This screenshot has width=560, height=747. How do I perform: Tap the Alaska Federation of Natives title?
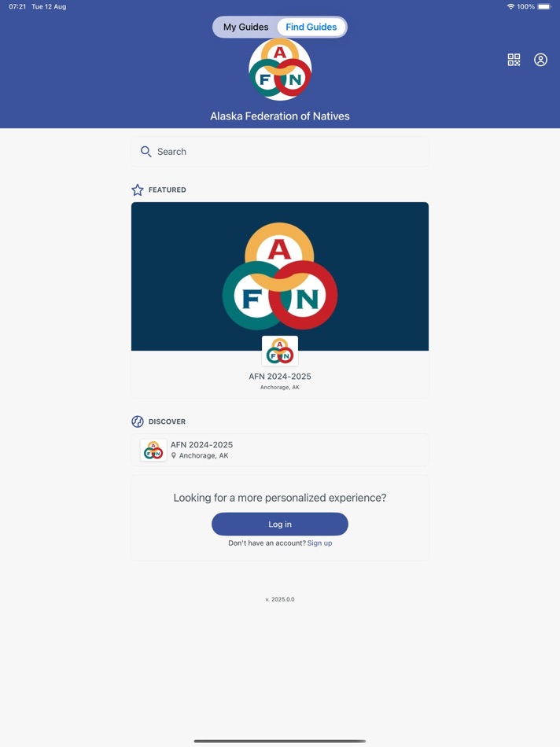(280, 116)
